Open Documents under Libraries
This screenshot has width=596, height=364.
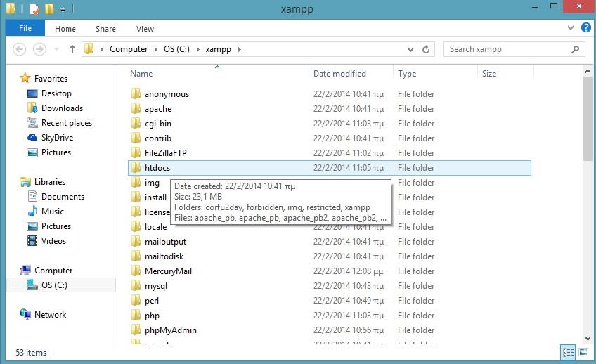pyautogui.click(x=63, y=197)
